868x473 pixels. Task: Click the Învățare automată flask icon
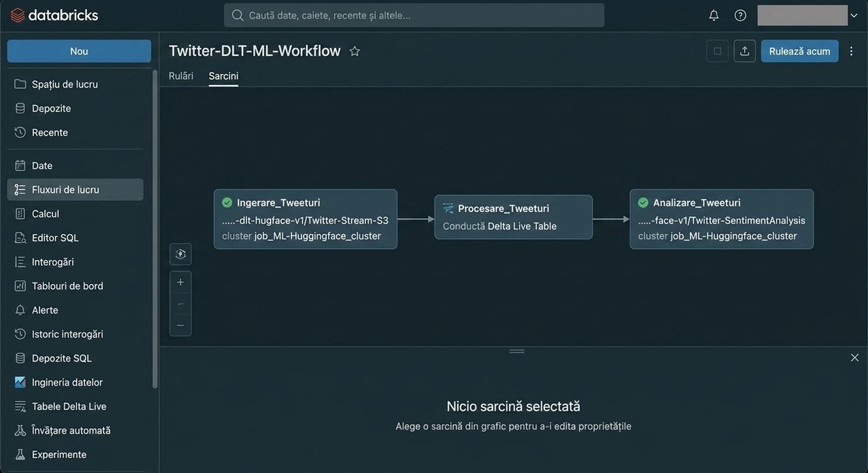tap(20, 430)
